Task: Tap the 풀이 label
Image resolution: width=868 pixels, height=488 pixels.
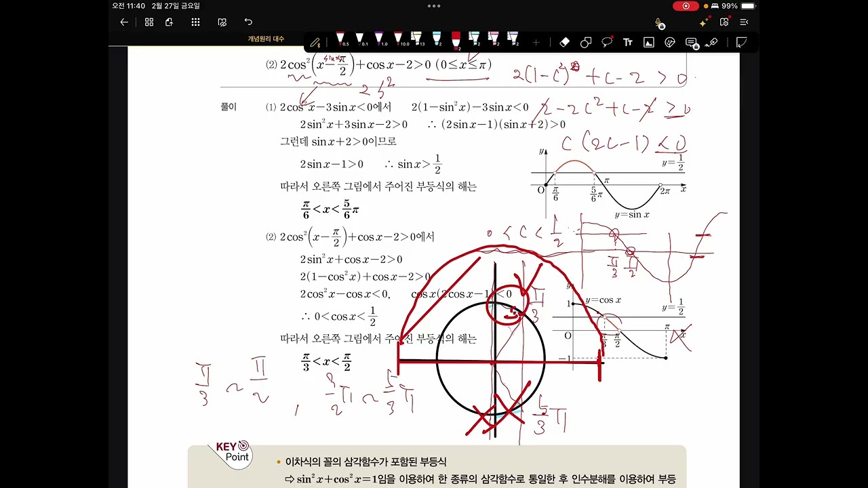Action: 228,107
